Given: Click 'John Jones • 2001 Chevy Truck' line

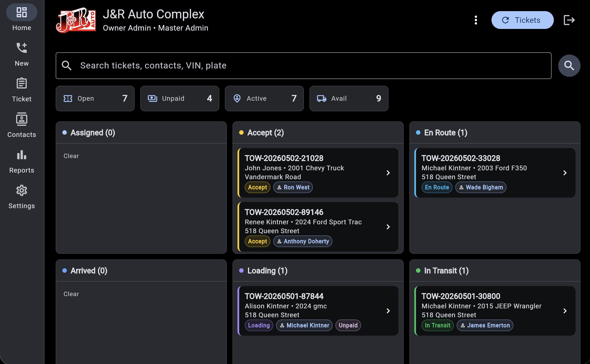Looking at the screenshot, I should pyautogui.click(x=294, y=168).
